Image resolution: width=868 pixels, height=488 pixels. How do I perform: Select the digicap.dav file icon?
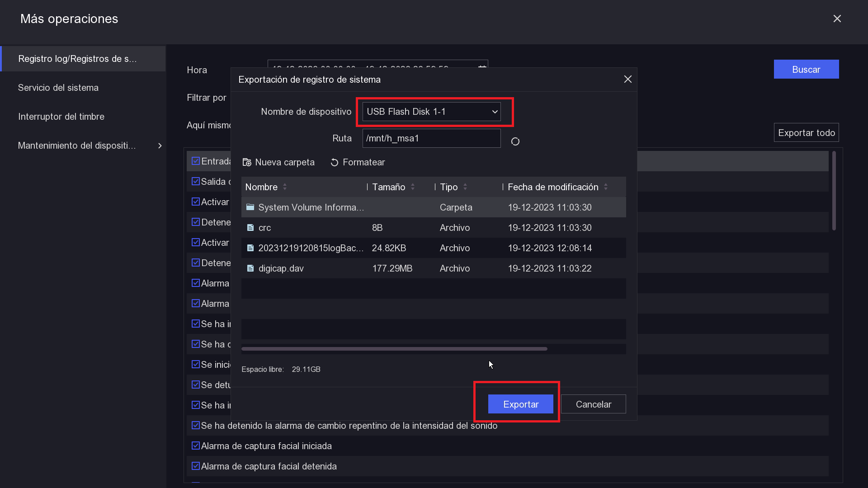click(250, 268)
